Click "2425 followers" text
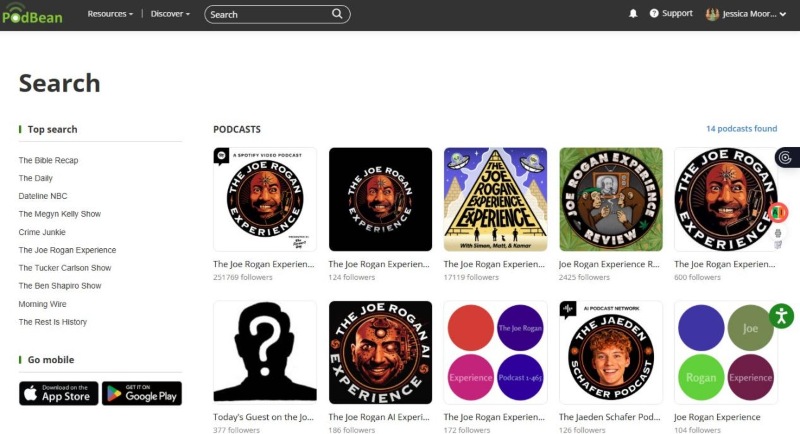 (x=585, y=277)
